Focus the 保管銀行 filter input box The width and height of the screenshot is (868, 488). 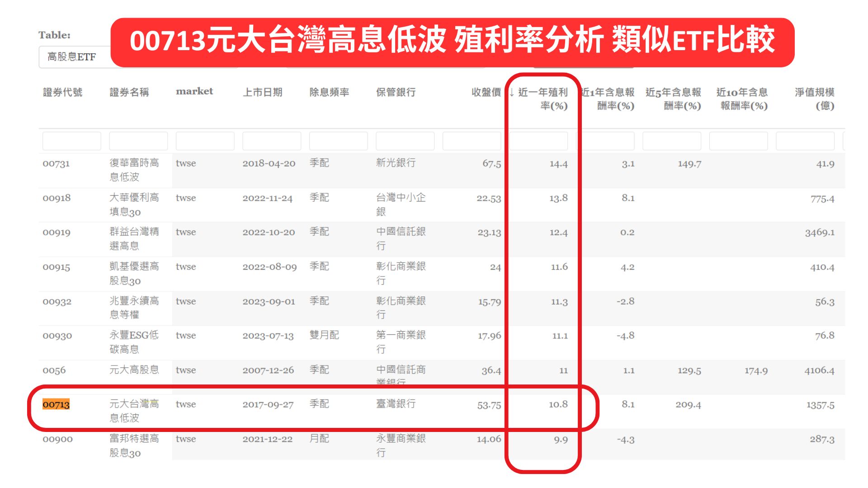tap(405, 141)
